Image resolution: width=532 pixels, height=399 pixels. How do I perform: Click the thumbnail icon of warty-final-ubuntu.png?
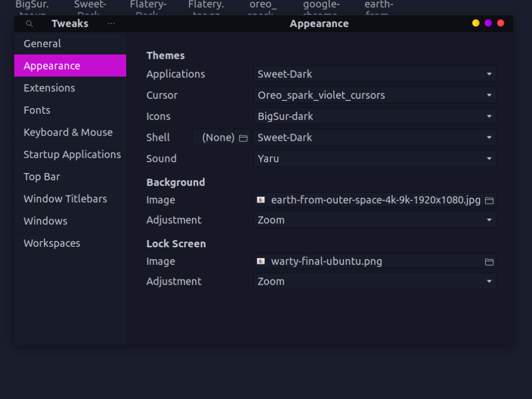[261, 261]
